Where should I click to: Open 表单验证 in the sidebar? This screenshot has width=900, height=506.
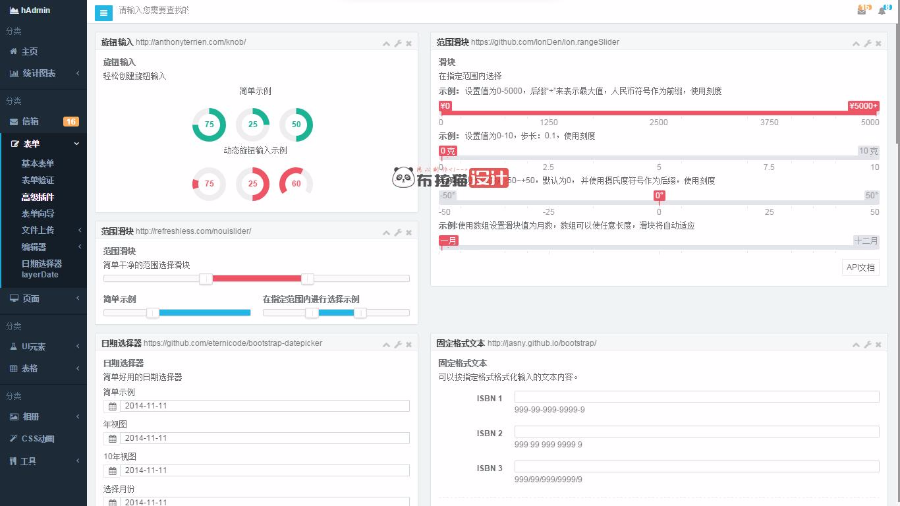(38, 180)
